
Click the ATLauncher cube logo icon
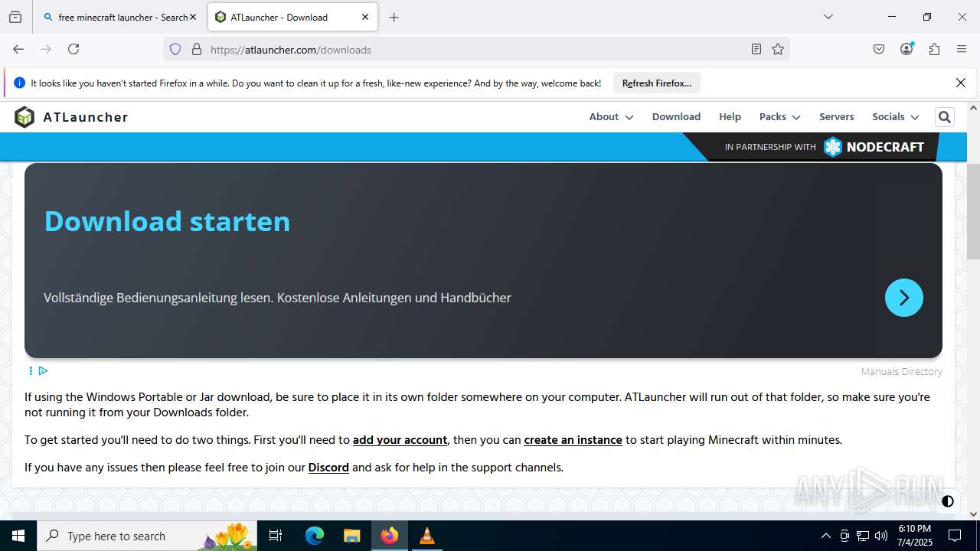[x=24, y=117]
